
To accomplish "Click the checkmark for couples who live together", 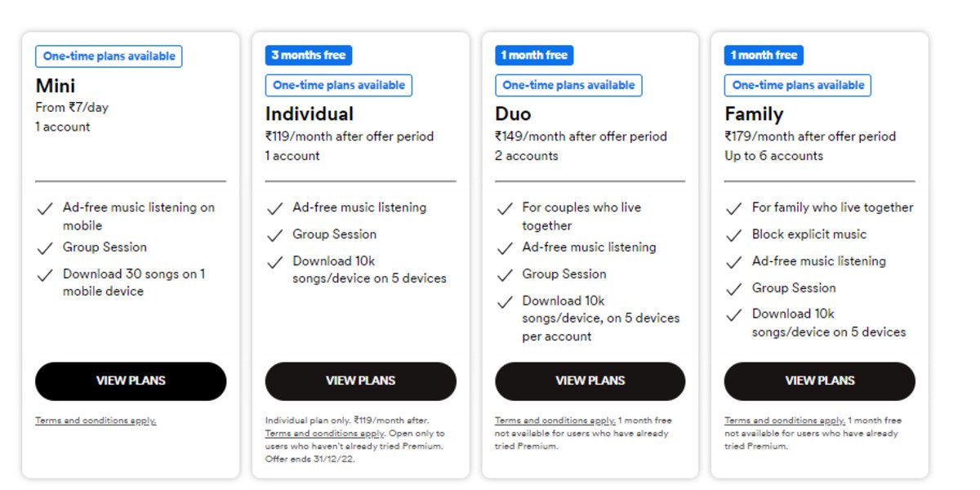I will pos(505,209).
